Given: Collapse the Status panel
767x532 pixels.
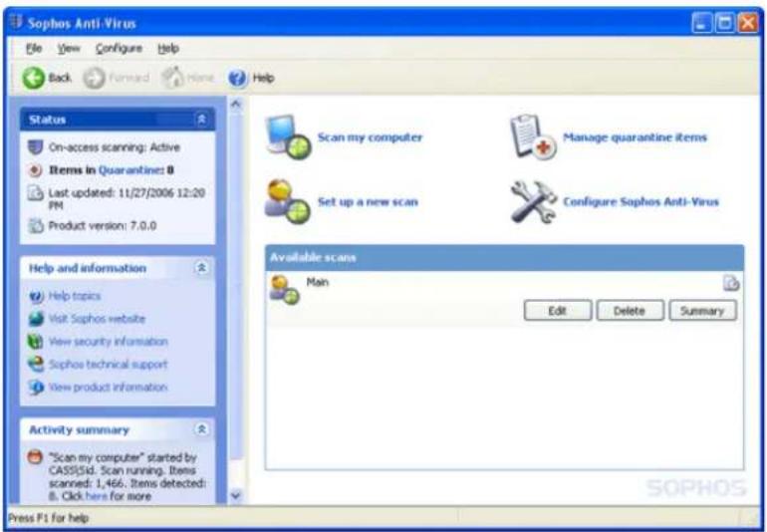Looking at the screenshot, I should point(201,120).
